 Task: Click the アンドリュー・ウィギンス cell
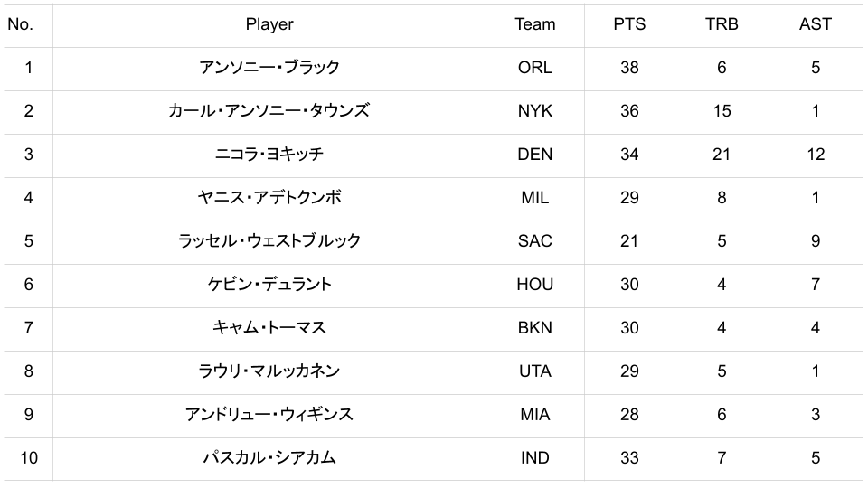(269, 415)
